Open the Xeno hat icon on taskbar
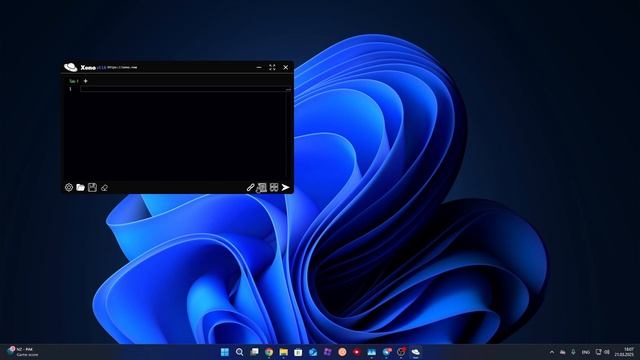Viewport: 640px width, 360px height. 416,351
